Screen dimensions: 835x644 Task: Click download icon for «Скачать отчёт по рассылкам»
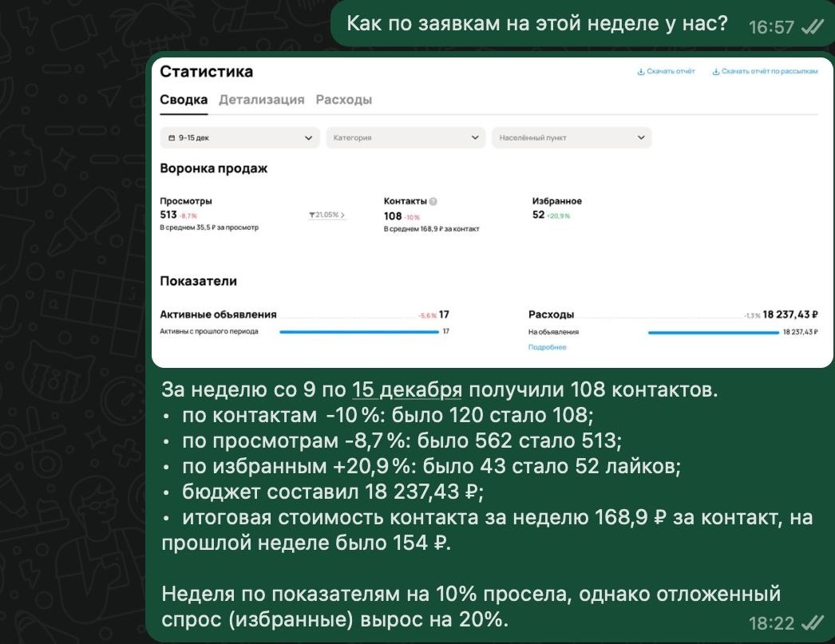[x=716, y=72]
